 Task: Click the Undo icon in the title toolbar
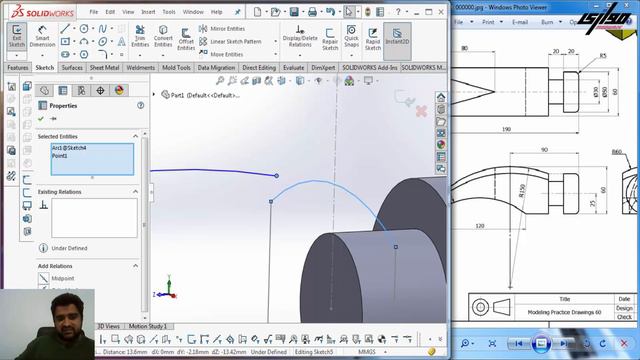331,12
